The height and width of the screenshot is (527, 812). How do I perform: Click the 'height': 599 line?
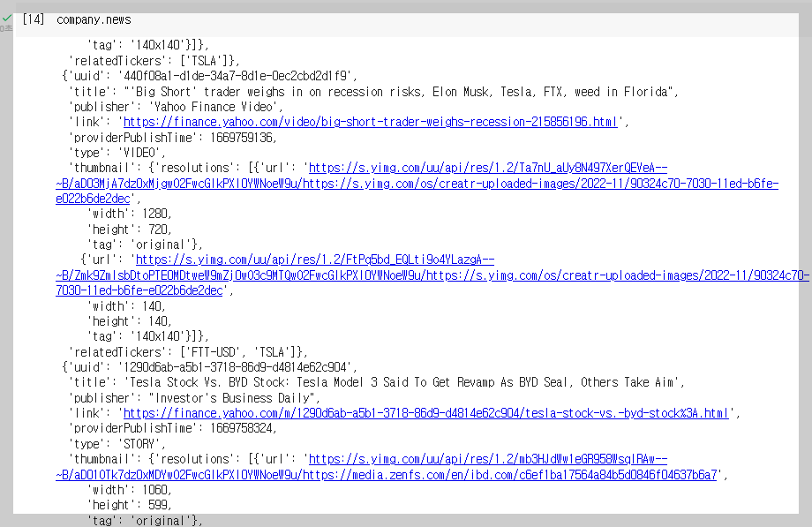(x=130, y=505)
